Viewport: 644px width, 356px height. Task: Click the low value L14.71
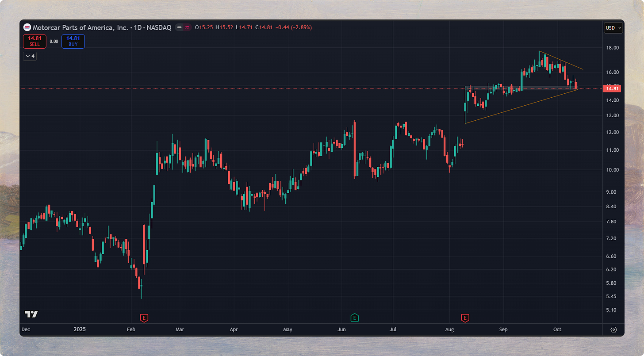click(x=243, y=27)
